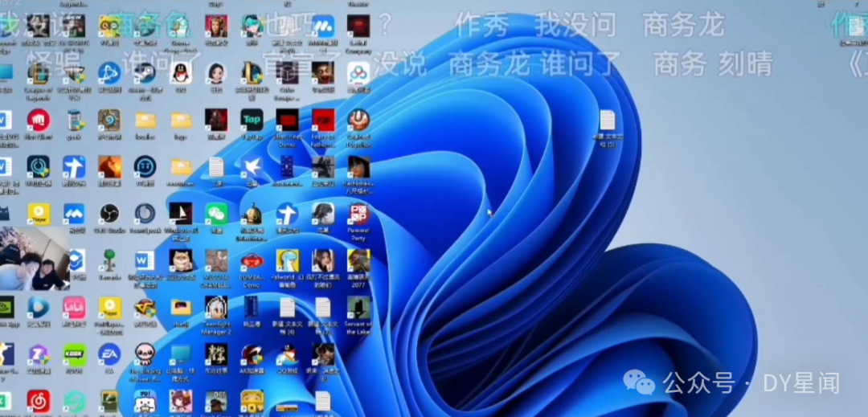Launch the Terraria tree icon
The width and height of the screenshot is (868, 417).
tap(109, 260)
